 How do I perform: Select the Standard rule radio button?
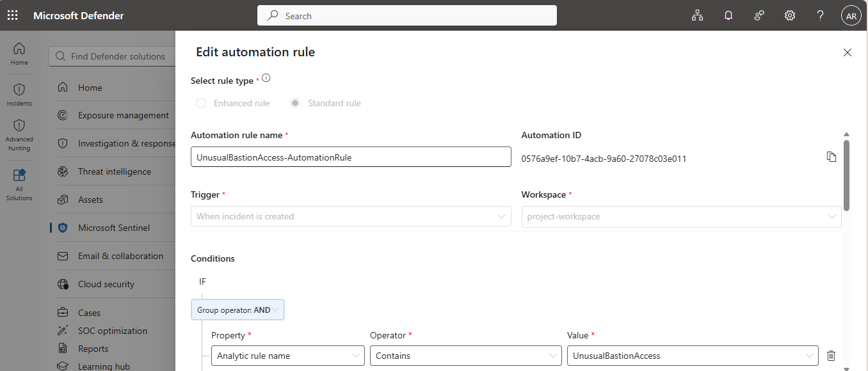point(295,103)
